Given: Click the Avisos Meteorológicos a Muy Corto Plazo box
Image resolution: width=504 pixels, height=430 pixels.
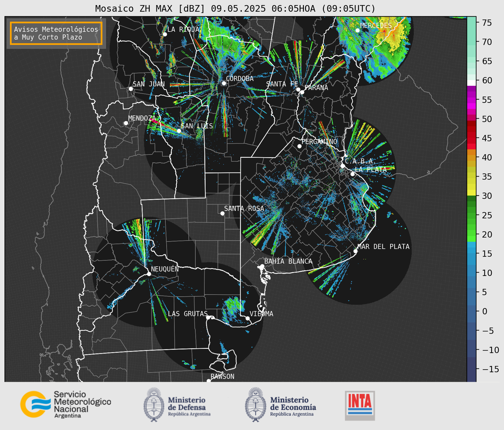Looking at the screenshot, I should tap(56, 33).
